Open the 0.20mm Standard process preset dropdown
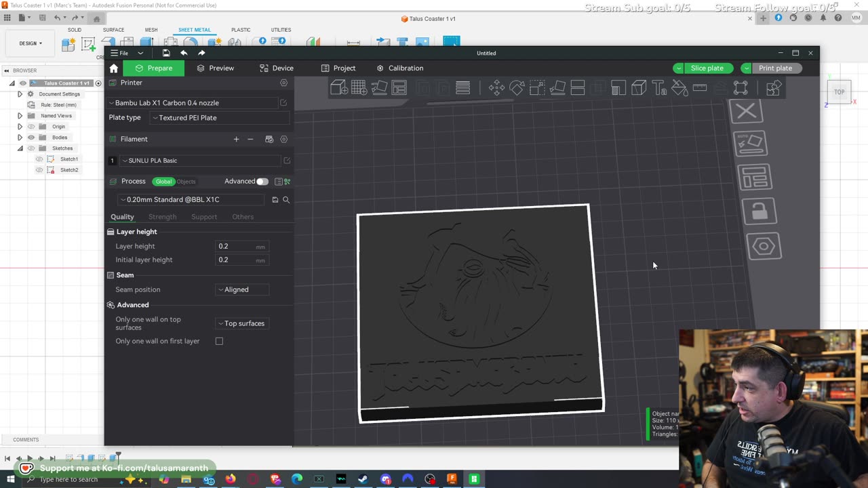The image size is (868, 488). pos(191,200)
